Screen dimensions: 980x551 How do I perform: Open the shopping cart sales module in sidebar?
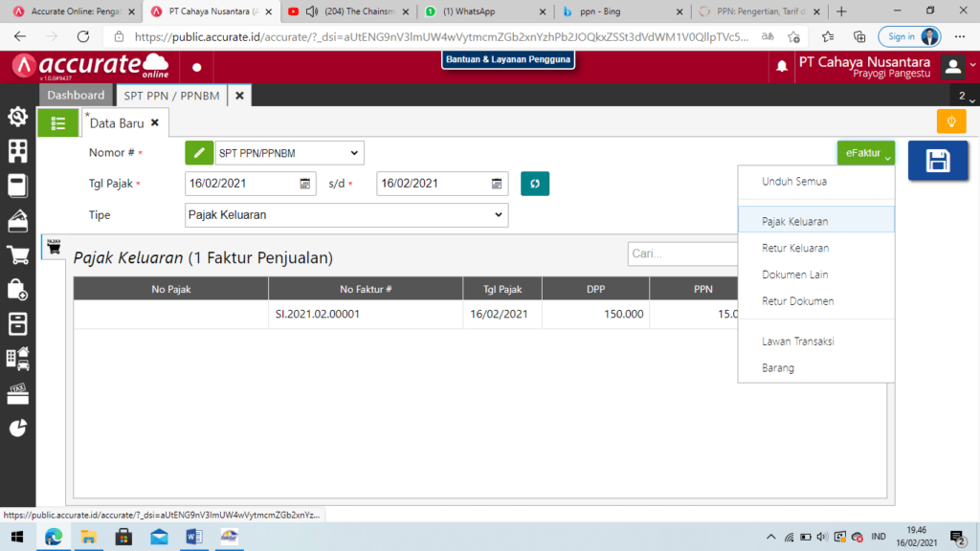[x=17, y=255]
